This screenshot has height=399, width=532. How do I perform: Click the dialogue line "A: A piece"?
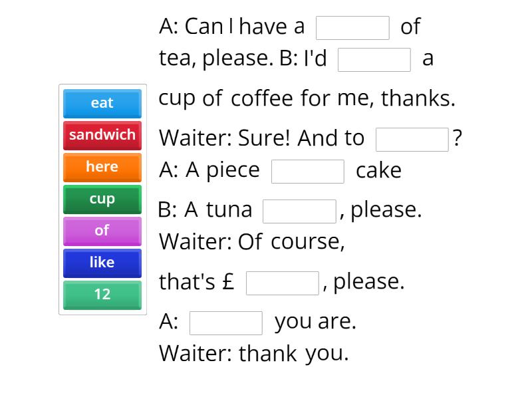tap(206, 170)
